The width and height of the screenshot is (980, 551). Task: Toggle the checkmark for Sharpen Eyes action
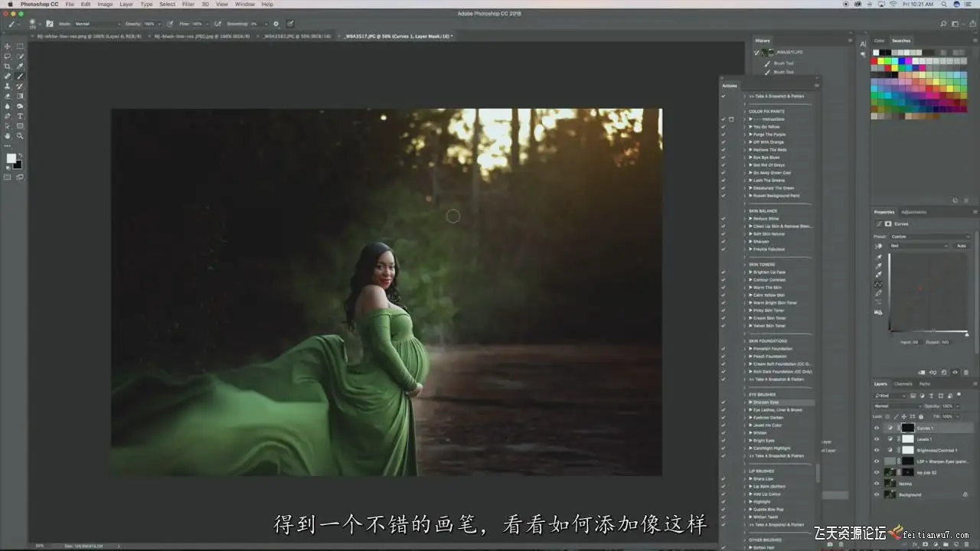click(x=724, y=403)
